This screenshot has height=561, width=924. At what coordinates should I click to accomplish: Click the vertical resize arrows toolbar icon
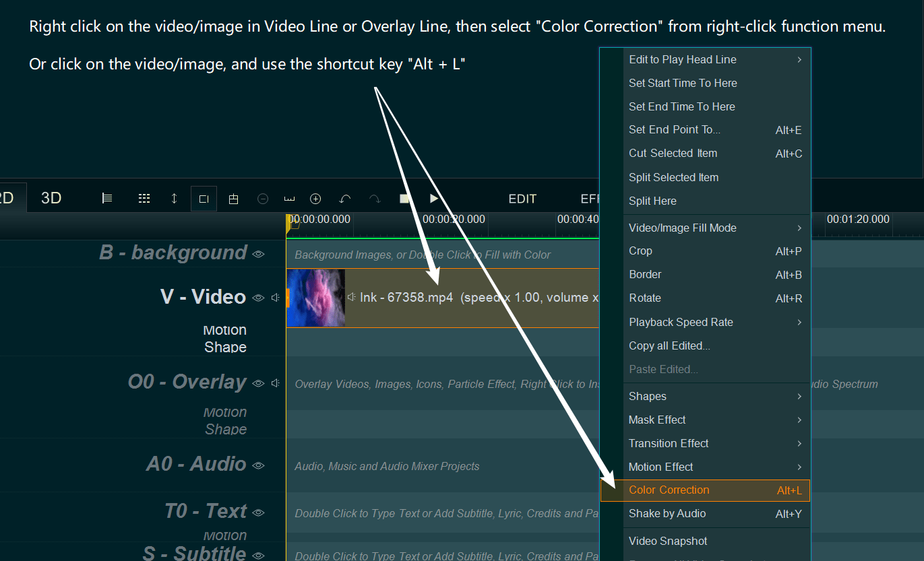[x=173, y=198]
